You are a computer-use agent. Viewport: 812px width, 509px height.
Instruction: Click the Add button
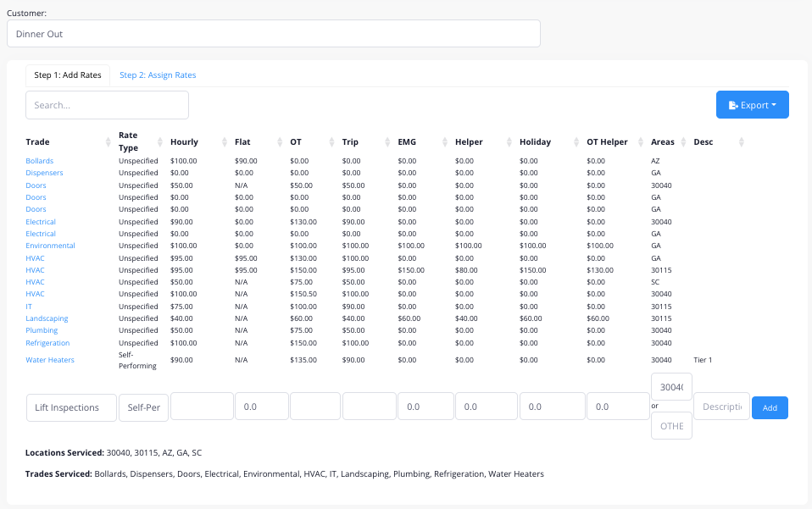coord(770,407)
